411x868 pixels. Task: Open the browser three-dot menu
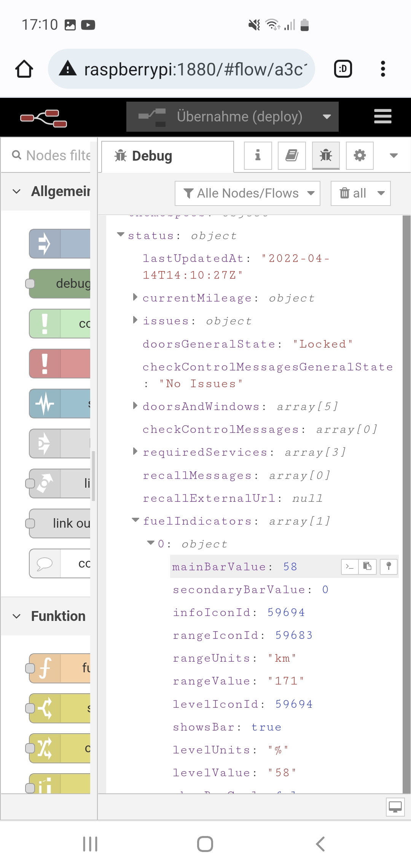tap(383, 69)
